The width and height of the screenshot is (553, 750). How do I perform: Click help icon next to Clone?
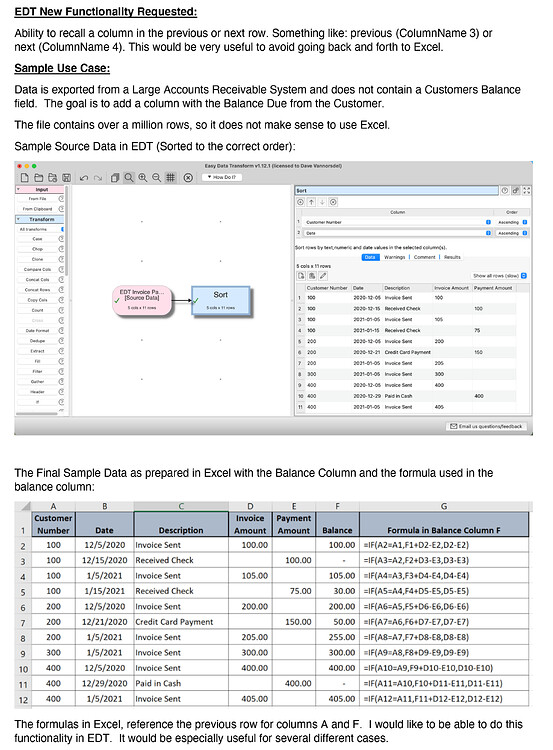61,259
